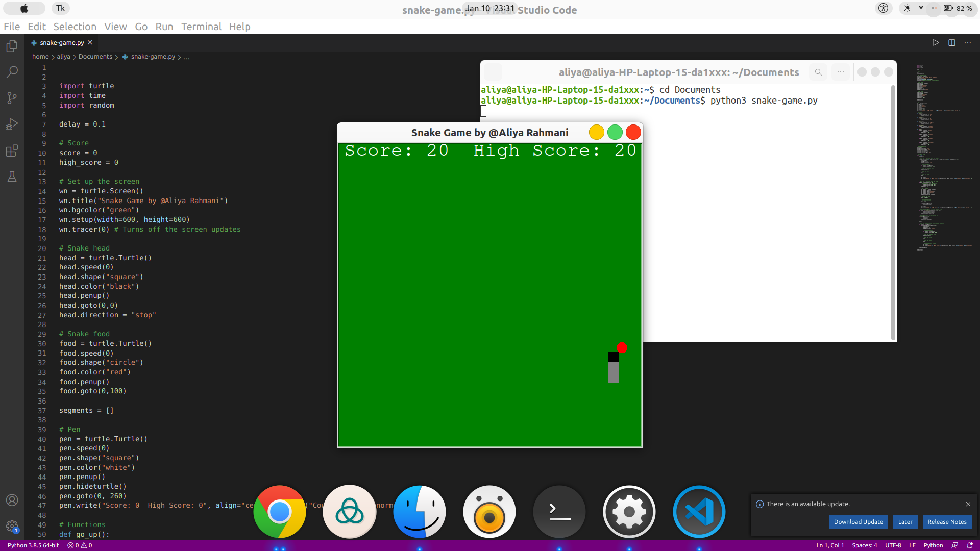Click the Download Update button
This screenshot has width=980, height=551.
(x=858, y=522)
